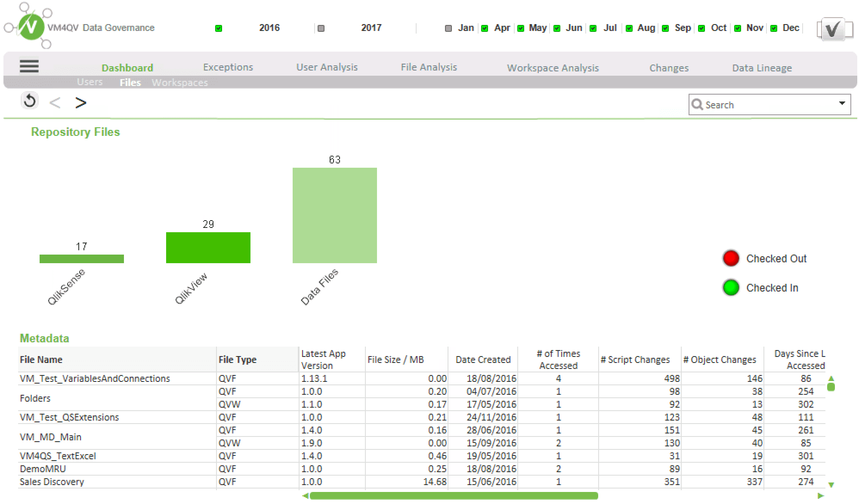Toggle the Jul month checkbox
This screenshot has width=859, height=504.
(x=593, y=28)
